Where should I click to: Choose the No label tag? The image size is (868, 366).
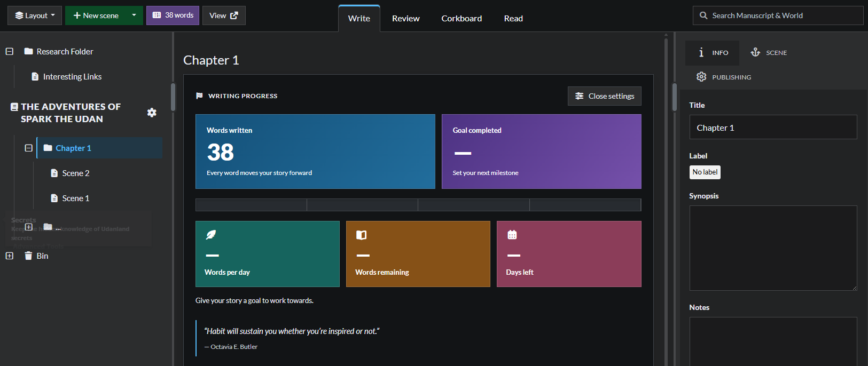(x=705, y=172)
